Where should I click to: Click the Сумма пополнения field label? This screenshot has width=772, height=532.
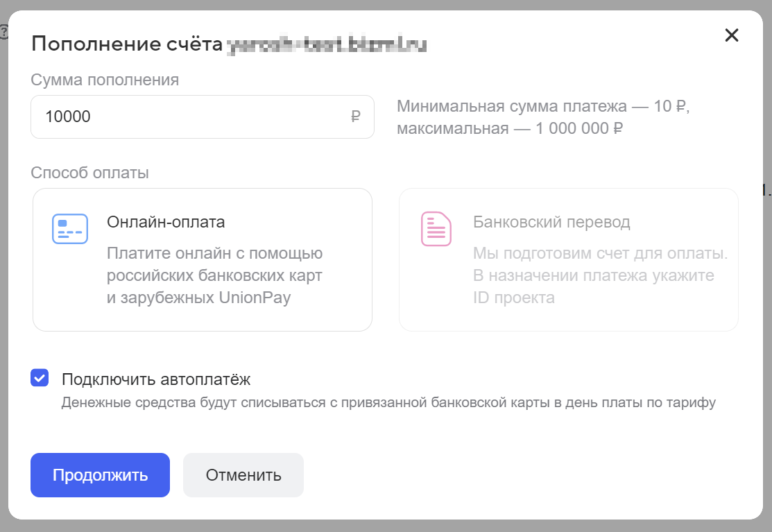pos(105,80)
